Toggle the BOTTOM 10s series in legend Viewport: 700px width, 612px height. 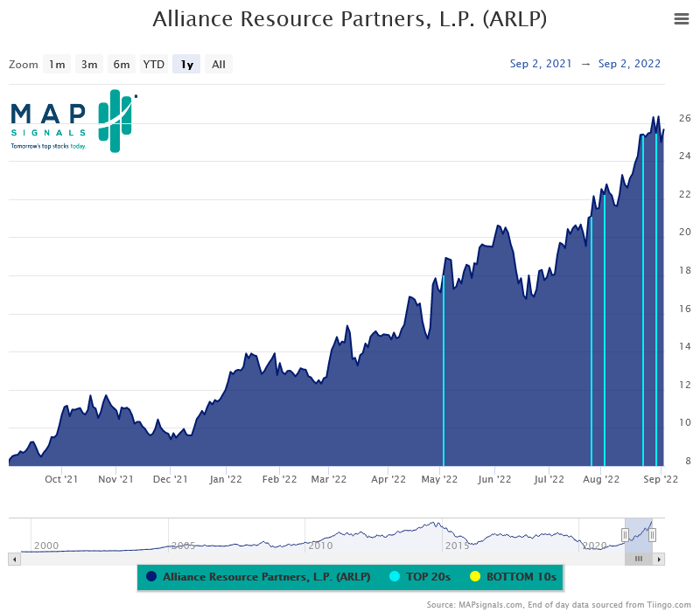coord(514,577)
